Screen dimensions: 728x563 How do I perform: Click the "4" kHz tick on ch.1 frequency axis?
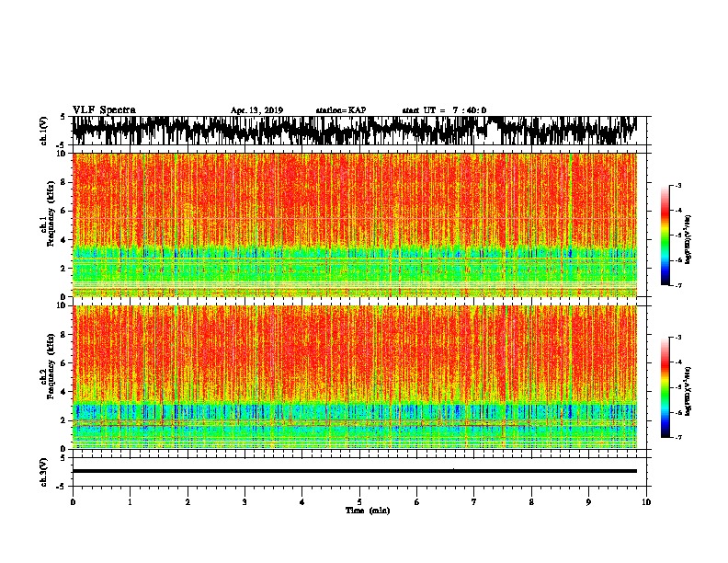(64, 240)
